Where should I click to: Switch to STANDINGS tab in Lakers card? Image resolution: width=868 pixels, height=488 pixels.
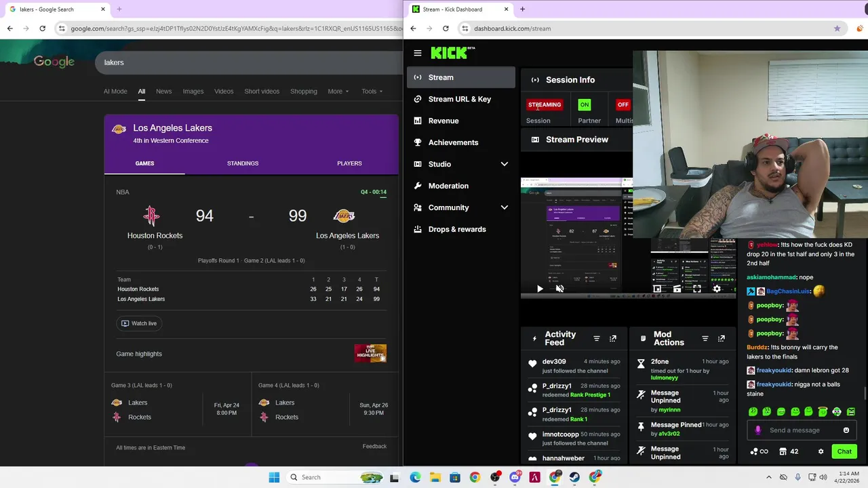243,163
